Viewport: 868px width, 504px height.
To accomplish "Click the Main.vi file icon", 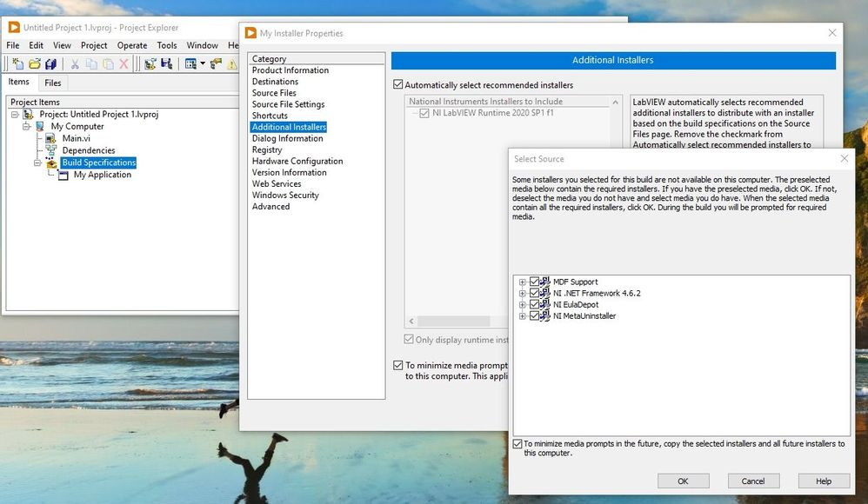I will click(51, 138).
